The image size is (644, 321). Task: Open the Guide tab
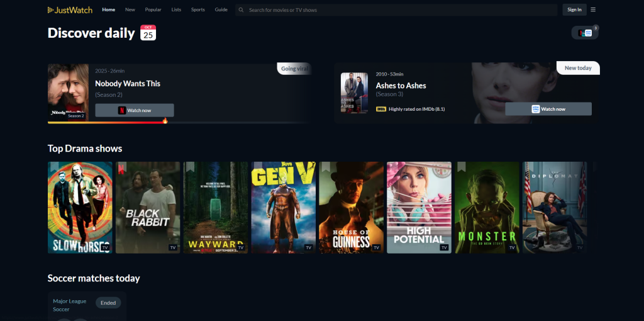coord(221,10)
